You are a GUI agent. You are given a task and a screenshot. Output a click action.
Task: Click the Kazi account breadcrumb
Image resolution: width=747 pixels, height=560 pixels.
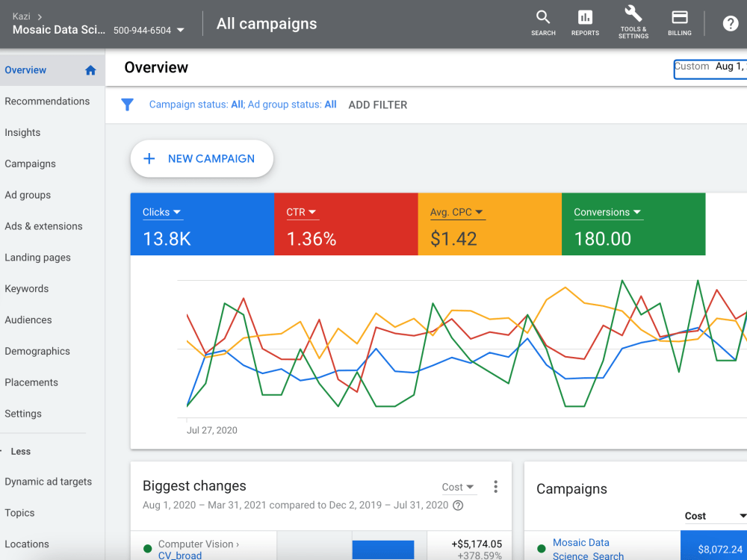coord(22,16)
